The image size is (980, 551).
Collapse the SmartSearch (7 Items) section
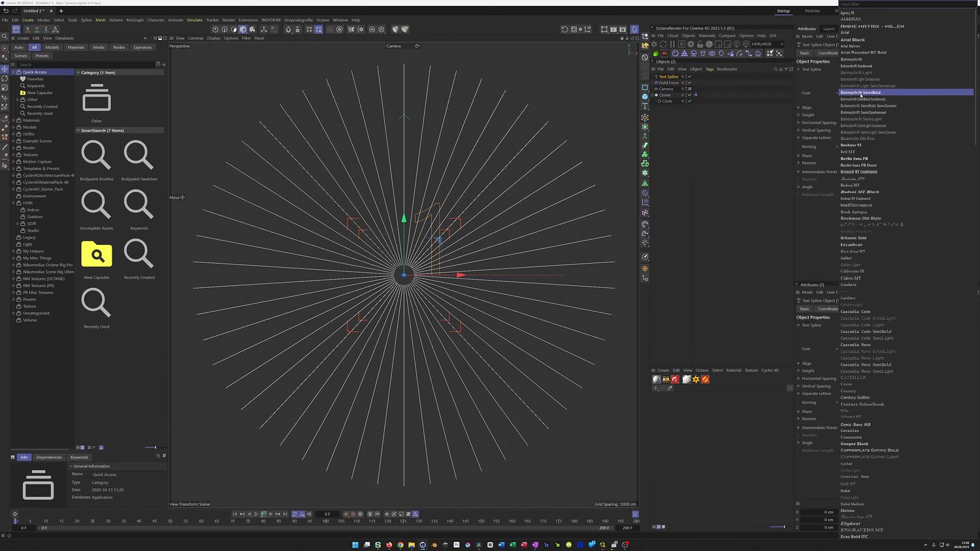[x=78, y=131]
